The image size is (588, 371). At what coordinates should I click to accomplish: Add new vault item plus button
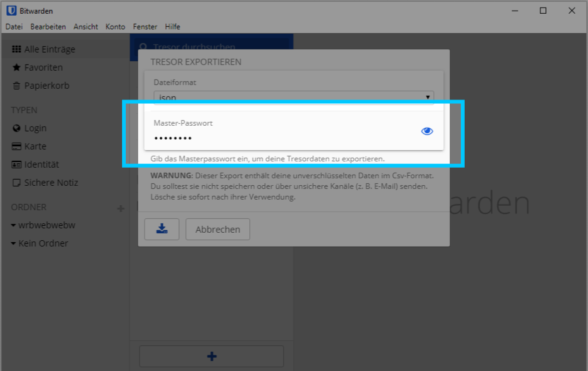pyautogui.click(x=212, y=356)
